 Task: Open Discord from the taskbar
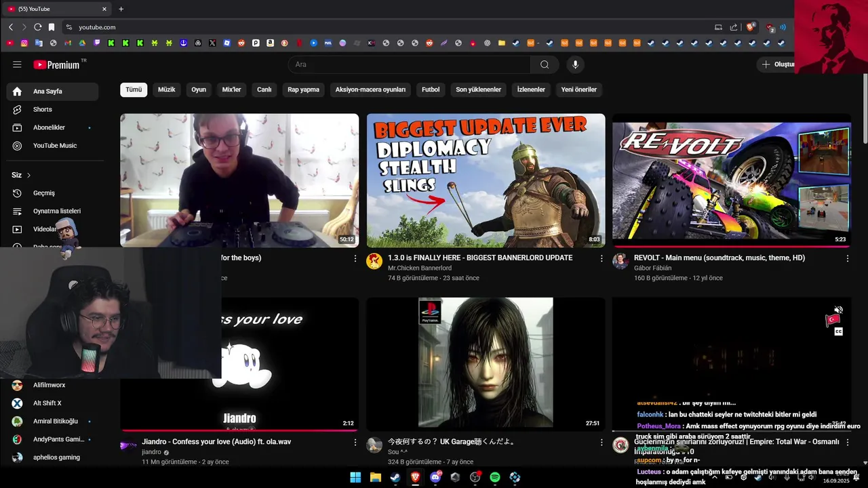pyautogui.click(x=435, y=477)
